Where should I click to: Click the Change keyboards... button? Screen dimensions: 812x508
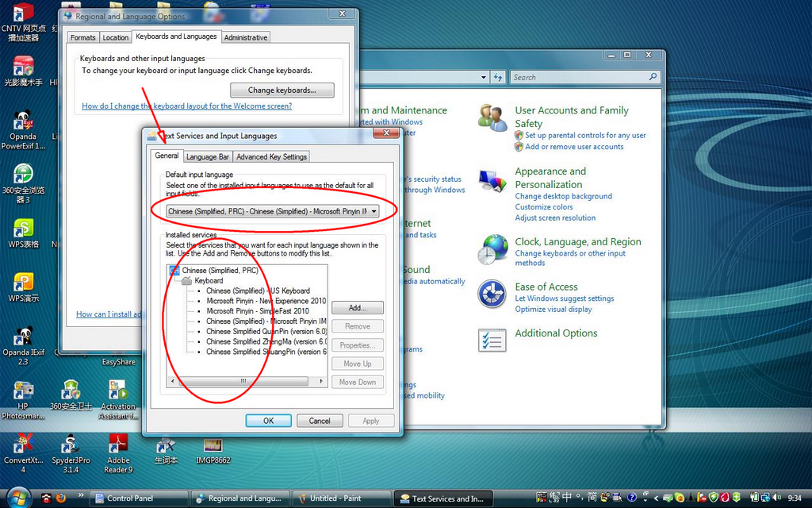(282, 90)
